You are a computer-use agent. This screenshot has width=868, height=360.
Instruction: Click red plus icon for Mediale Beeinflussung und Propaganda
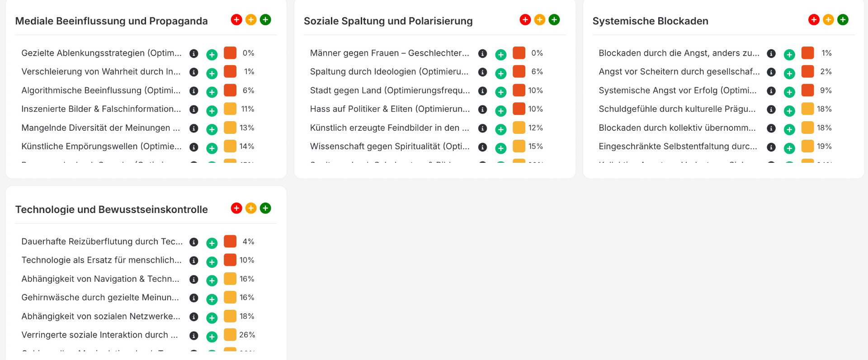pos(236,20)
